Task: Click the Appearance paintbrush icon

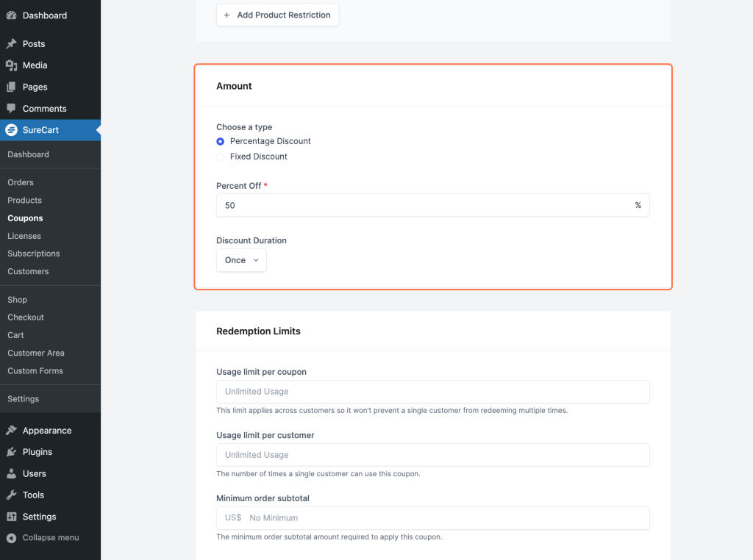Action: pyautogui.click(x=11, y=431)
